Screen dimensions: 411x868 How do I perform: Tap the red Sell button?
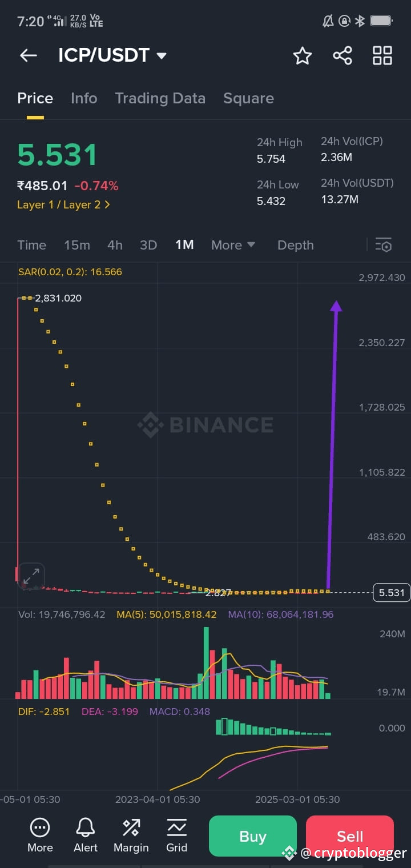click(x=350, y=836)
